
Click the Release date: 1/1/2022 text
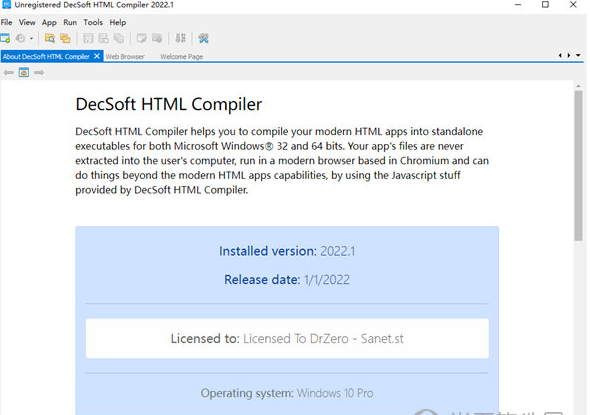coord(287,280)
